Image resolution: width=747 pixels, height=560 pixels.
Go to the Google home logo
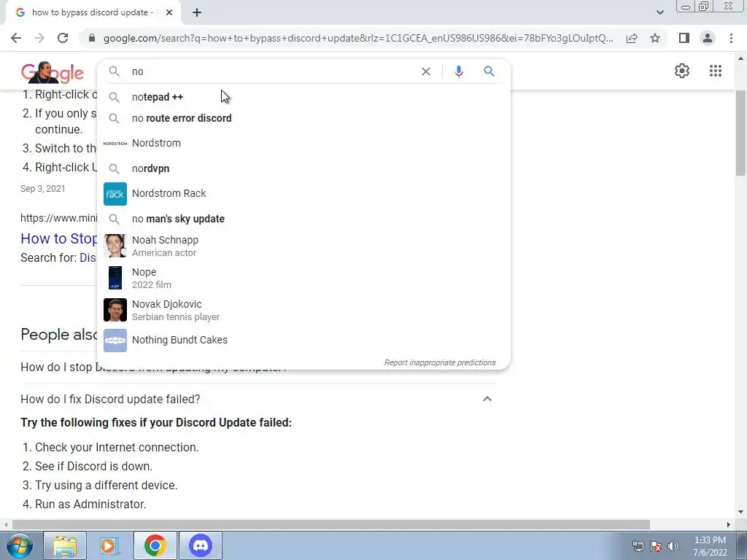click(53, 72)
